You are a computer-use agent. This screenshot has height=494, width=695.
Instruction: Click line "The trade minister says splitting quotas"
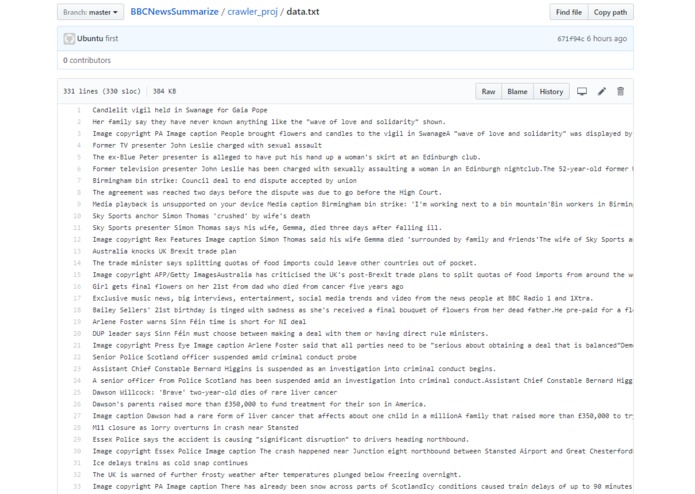point(285,263)
